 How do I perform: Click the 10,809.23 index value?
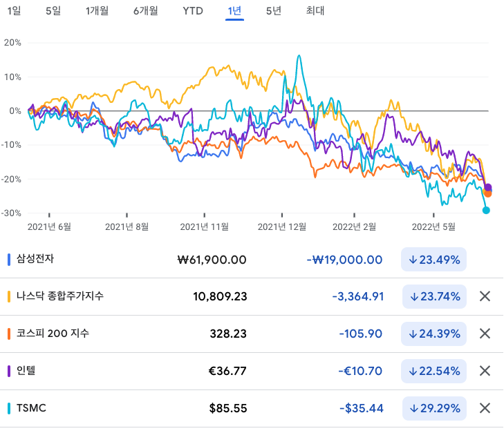coord(220,296)
